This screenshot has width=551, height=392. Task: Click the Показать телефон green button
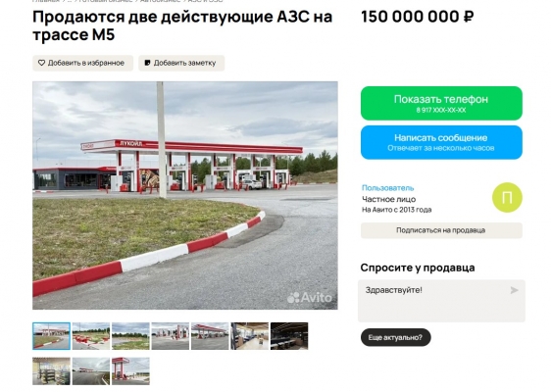click(x=441, y=103)
